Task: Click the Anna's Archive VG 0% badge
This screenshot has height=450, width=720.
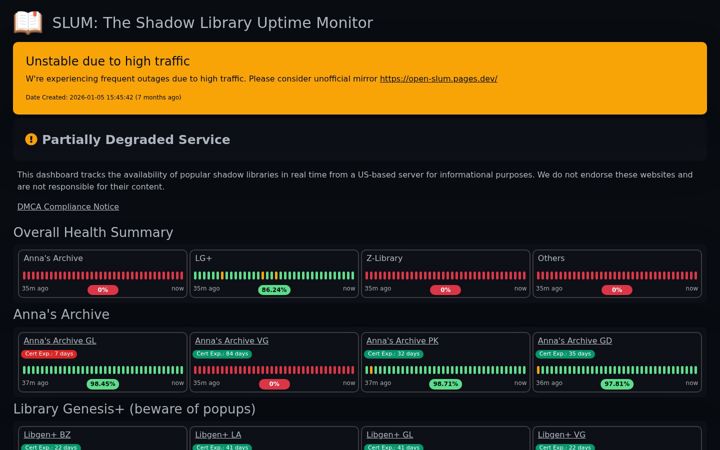Action: tap(274, 384)
